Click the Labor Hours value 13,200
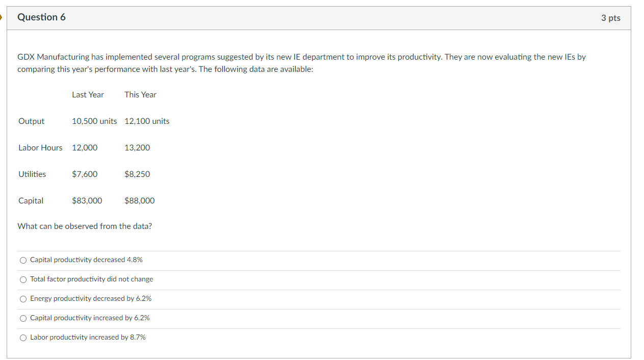Screen dimensions: 644x360 point(137,147)
